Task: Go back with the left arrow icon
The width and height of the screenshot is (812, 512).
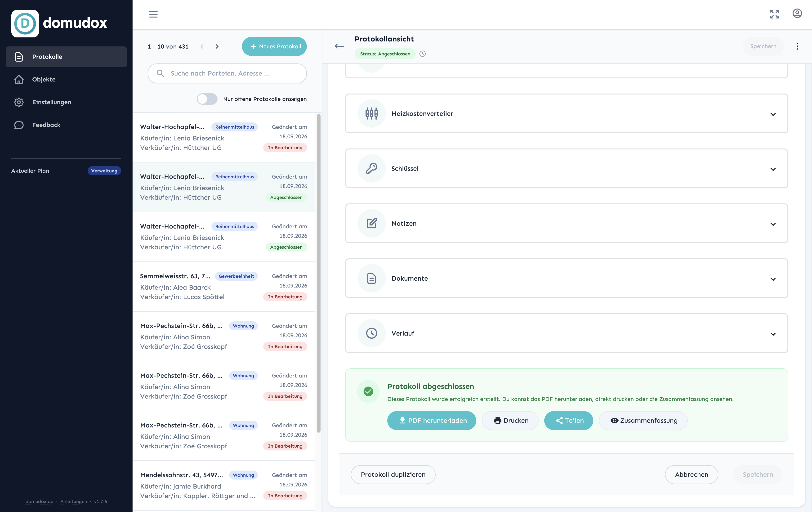Action: pos(339,46)
